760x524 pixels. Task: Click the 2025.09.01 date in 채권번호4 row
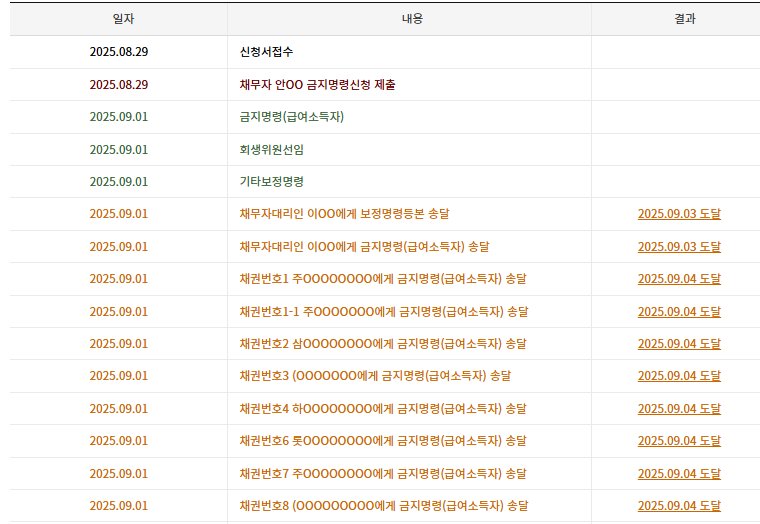119,409
